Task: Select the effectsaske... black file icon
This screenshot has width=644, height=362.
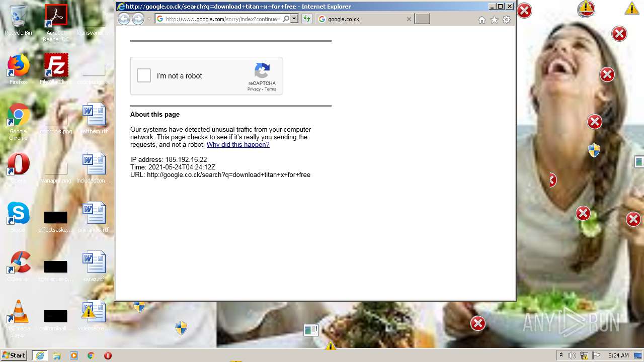Action: click(x=56, y=221)
